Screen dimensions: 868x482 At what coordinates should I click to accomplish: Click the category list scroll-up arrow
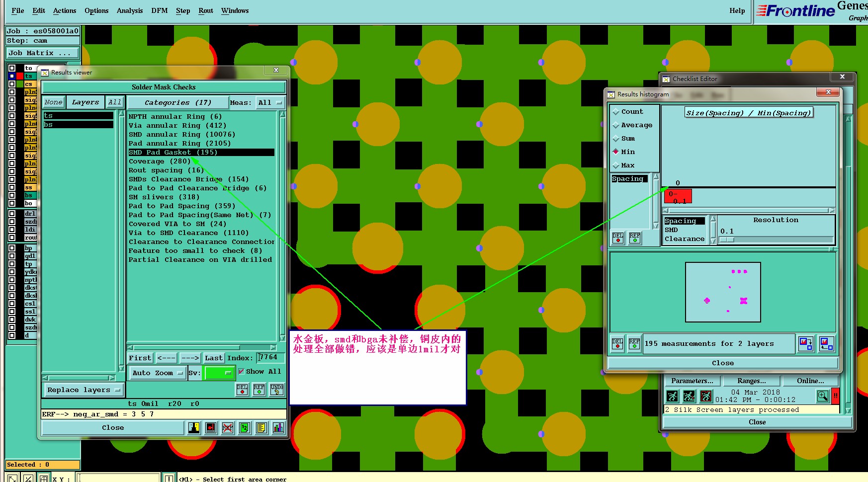[282, 115]
